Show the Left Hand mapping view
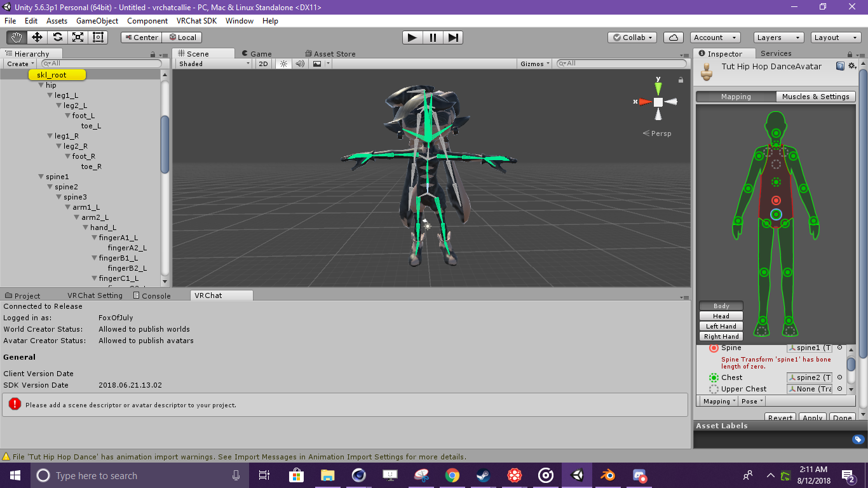The width and height of the screenshot is (868, 488). [721, 326]
